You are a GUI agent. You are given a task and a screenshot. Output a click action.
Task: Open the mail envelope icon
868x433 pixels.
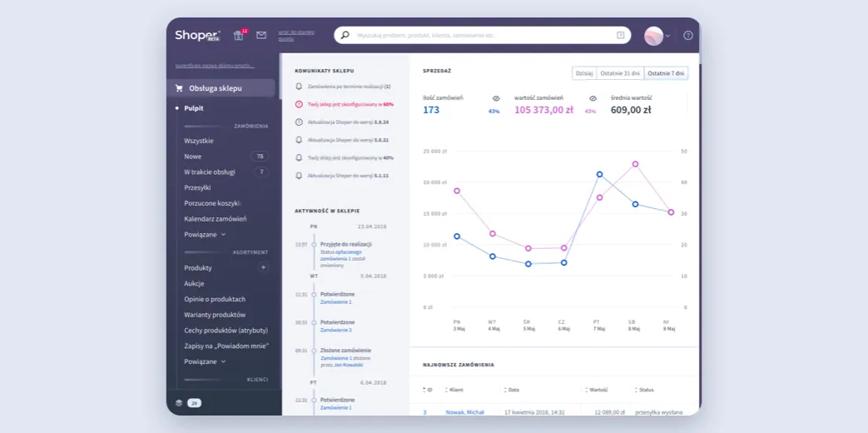pyautogui.click(x=261, y=35)
